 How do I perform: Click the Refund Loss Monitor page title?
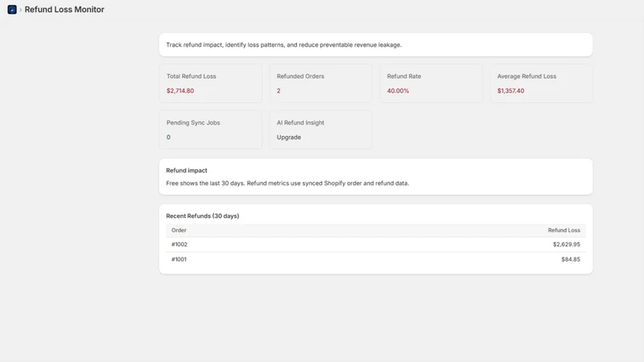pos(64,10)
